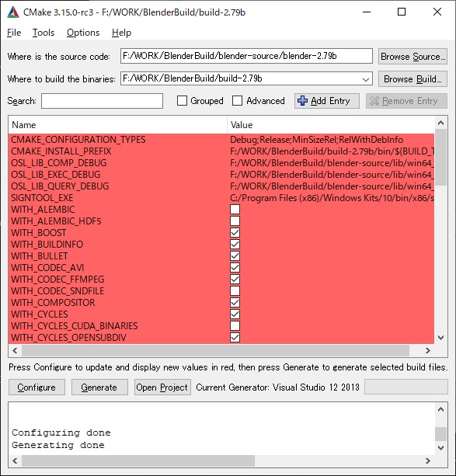Open the File menu
This screenshot has height=476, width=456.
pyautogui.click(x=14, y=33)
